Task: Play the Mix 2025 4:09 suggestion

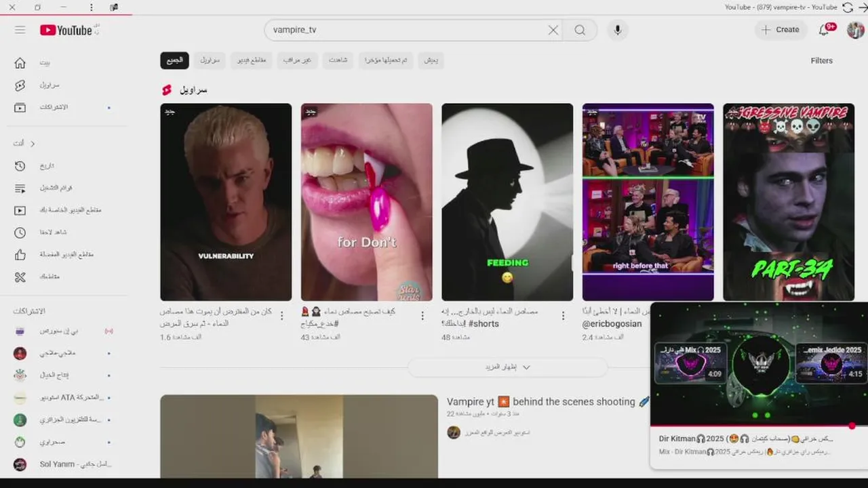Action: (690, 363)
